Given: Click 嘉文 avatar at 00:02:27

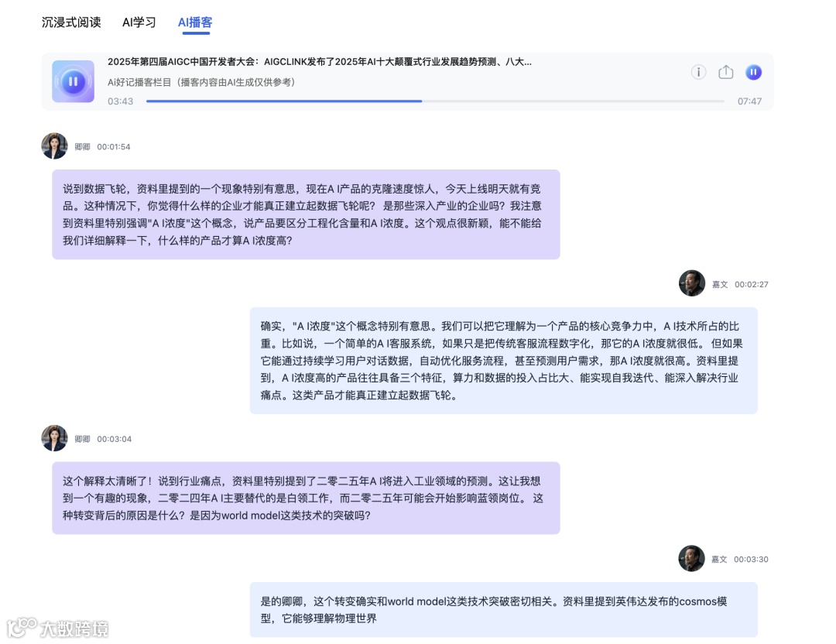Looking at the screenshot, I should pos(692,283).
